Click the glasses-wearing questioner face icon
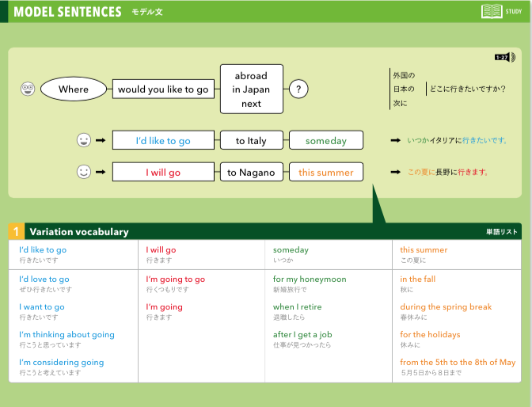 click(x=28, y=89)
